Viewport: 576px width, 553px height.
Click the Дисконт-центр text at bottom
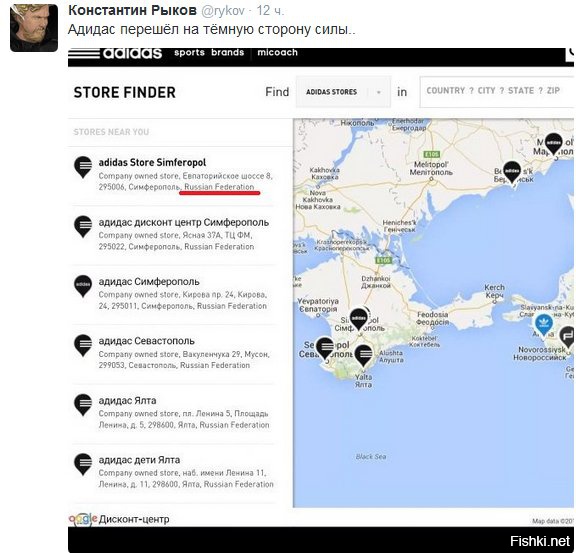[134, 519]
